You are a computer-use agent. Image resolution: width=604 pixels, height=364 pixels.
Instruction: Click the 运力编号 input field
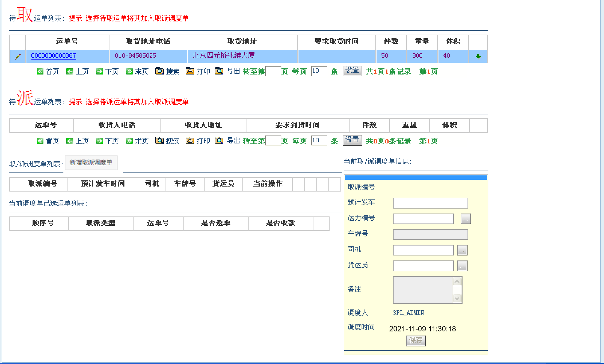tap(423, 219)
